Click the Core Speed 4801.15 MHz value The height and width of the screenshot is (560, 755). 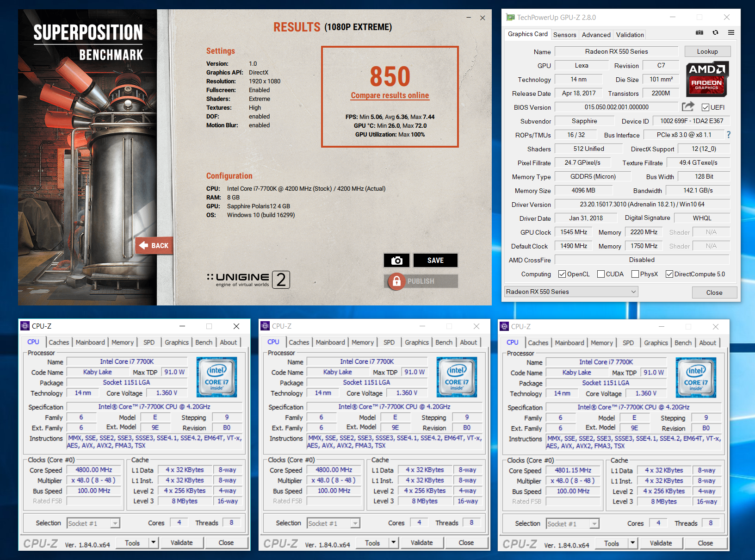coord(573,470)
